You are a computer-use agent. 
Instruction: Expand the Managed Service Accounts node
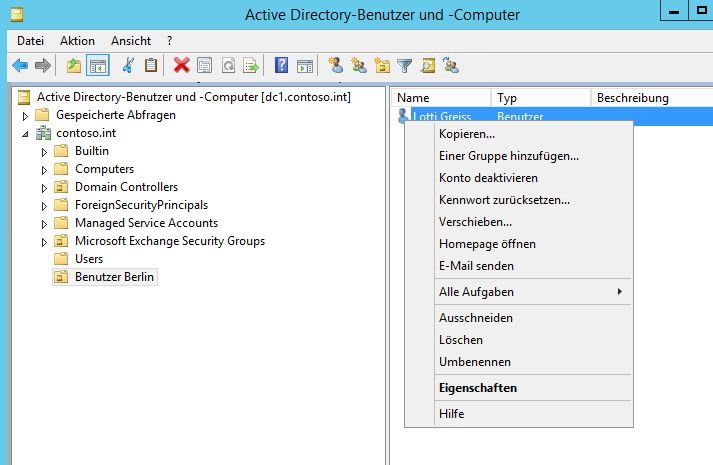click(44, 224)
